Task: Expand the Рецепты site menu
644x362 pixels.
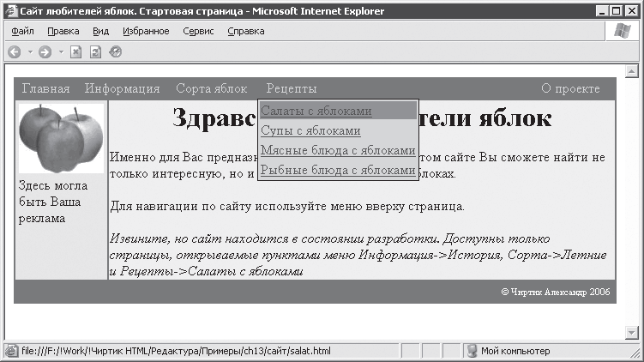Action: click(x=292, y=88)
